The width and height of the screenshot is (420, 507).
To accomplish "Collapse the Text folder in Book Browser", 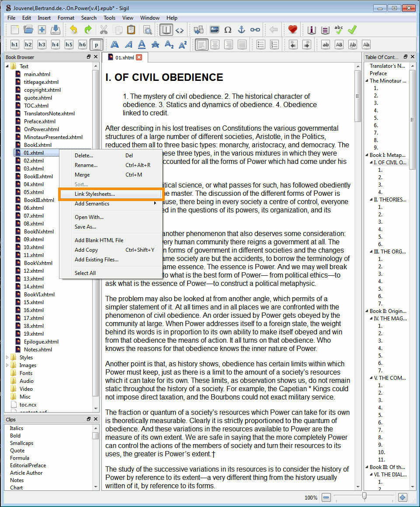I will 7,66.
